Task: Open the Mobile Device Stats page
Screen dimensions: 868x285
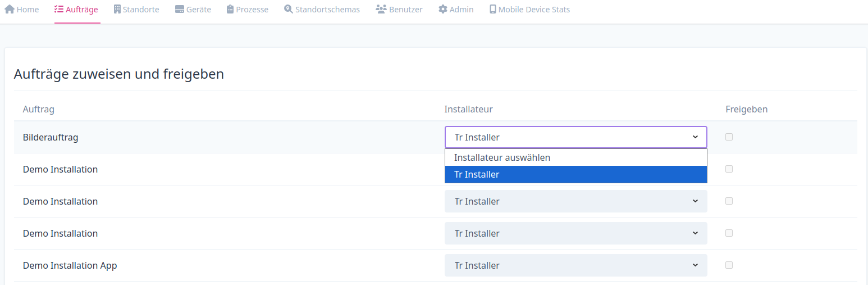Action: coord(529,10)
